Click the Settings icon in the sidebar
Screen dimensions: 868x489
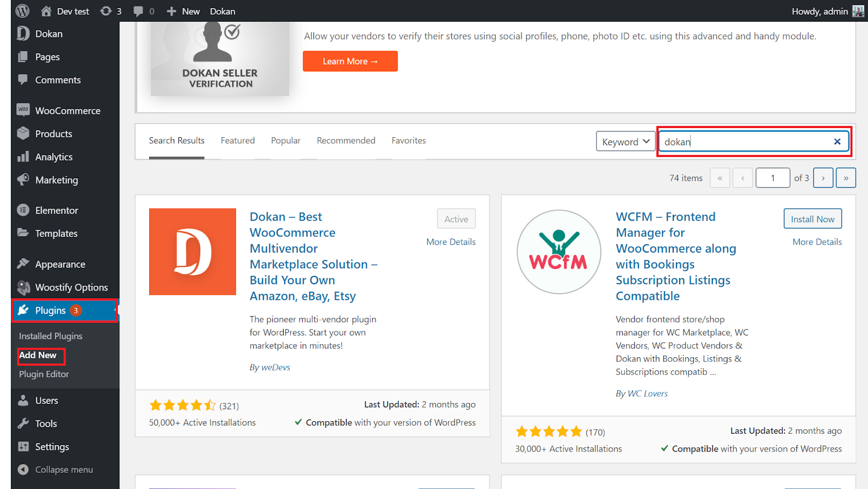click(23, 447)
